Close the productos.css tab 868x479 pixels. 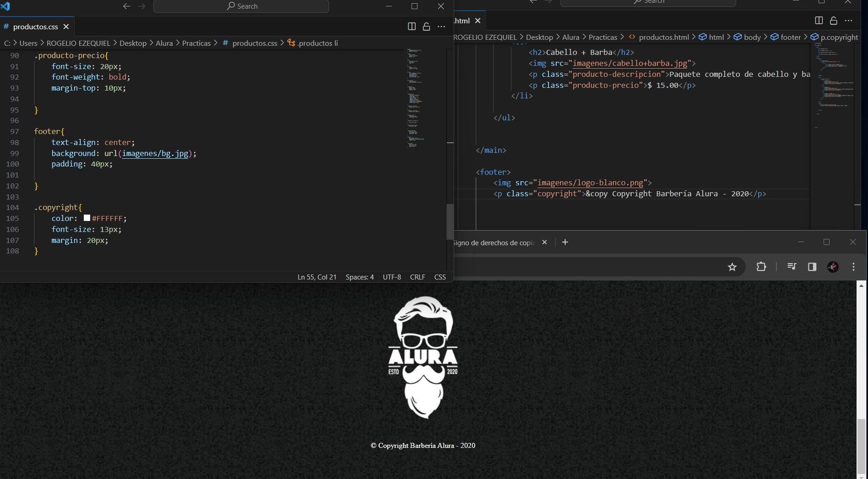pos(66,27)
